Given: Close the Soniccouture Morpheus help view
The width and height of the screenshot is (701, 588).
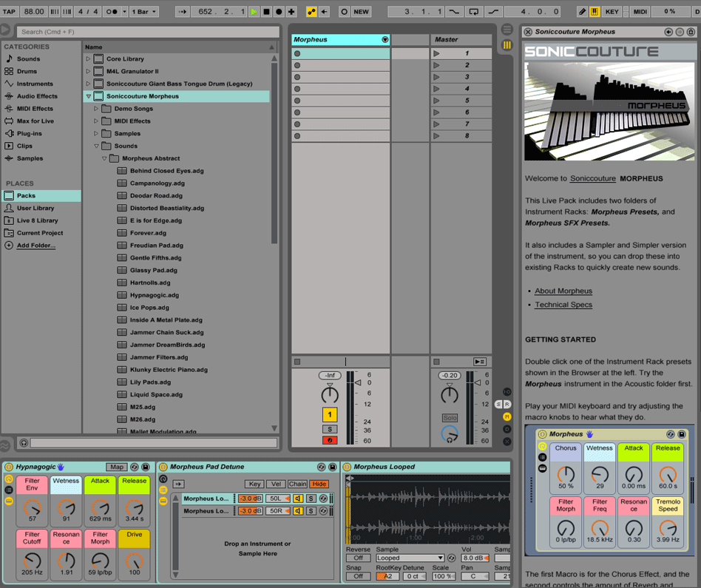Looking at the screenshot, I should [x=528, y=32].
